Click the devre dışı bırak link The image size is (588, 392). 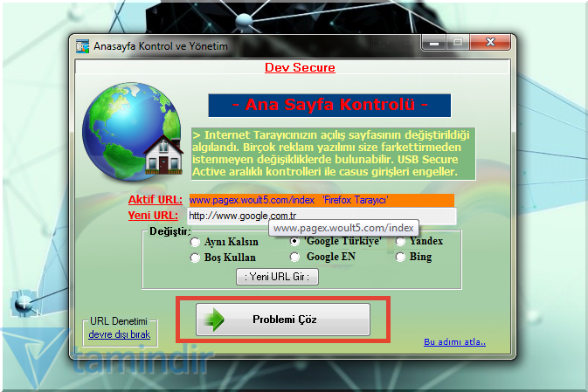(118, 334)
